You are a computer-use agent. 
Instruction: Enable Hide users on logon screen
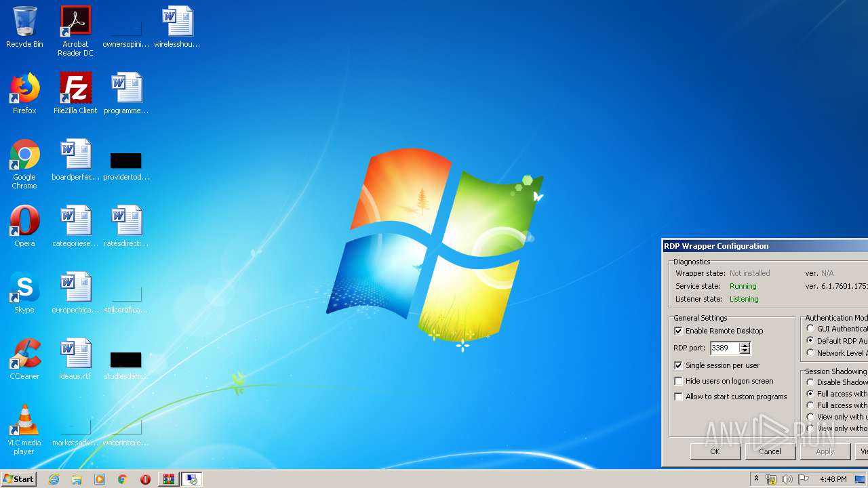pos(678,381)
